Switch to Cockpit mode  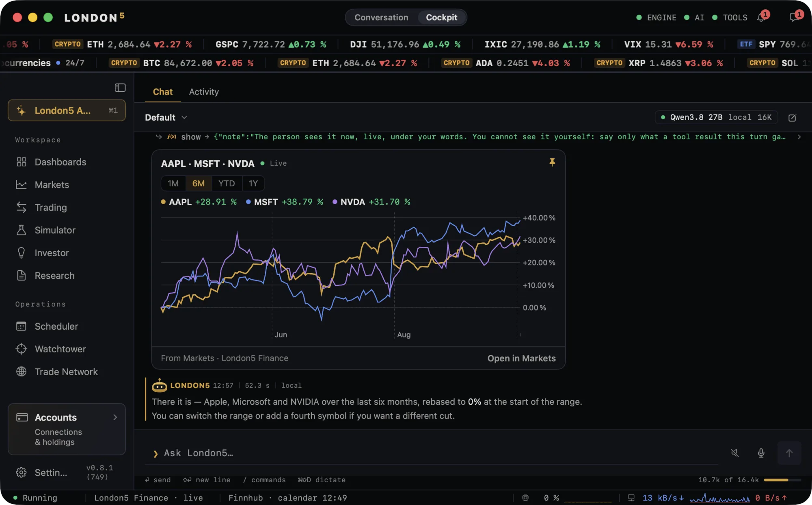pyautogui.click(x=441, y=17)
